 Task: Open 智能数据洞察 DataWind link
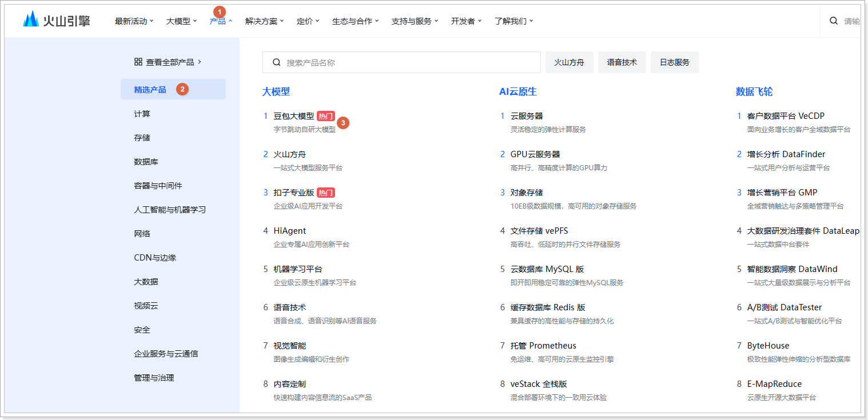point(793,269)
